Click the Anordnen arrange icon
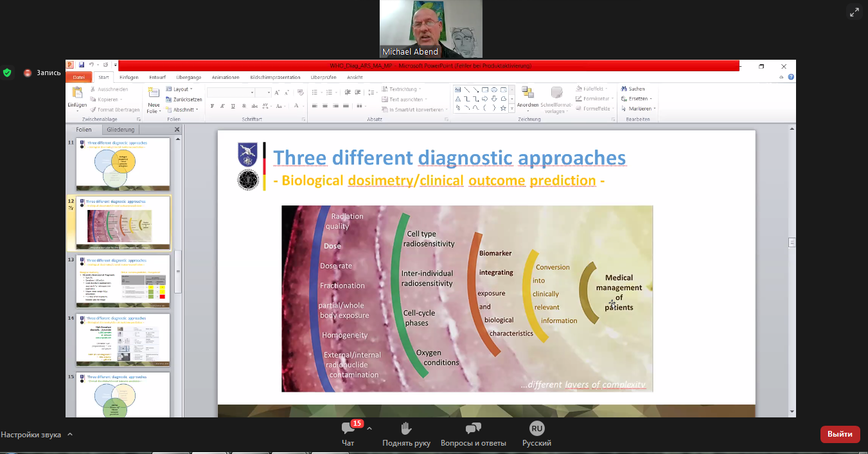Viewport: 868px width, 454px height. point(527,93)
